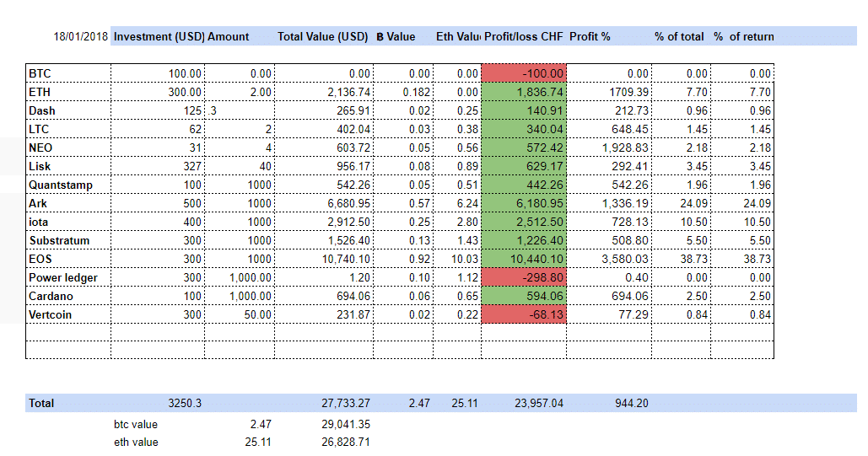Click ETH total value 2,136.74
The width and height of the screenshot is (868, 456).
(348, 92)
